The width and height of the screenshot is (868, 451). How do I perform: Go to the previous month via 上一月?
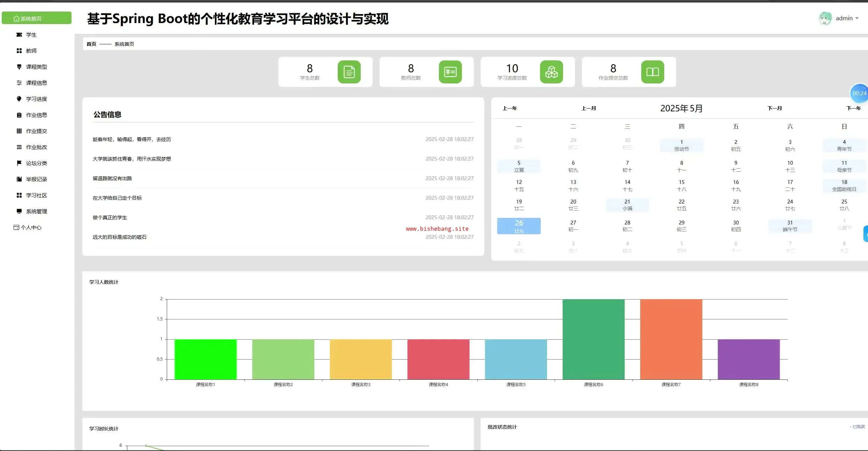pyautogui.click(x=589, y=108)
